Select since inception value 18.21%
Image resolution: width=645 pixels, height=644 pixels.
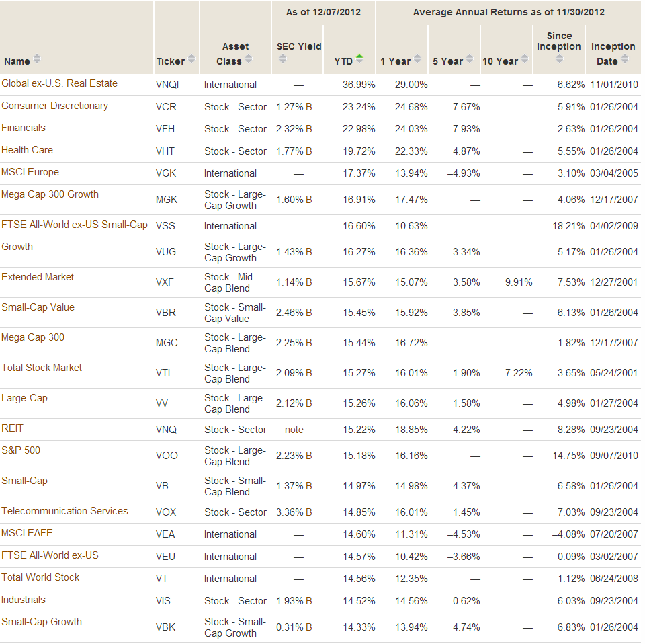(x=568, y=226)
